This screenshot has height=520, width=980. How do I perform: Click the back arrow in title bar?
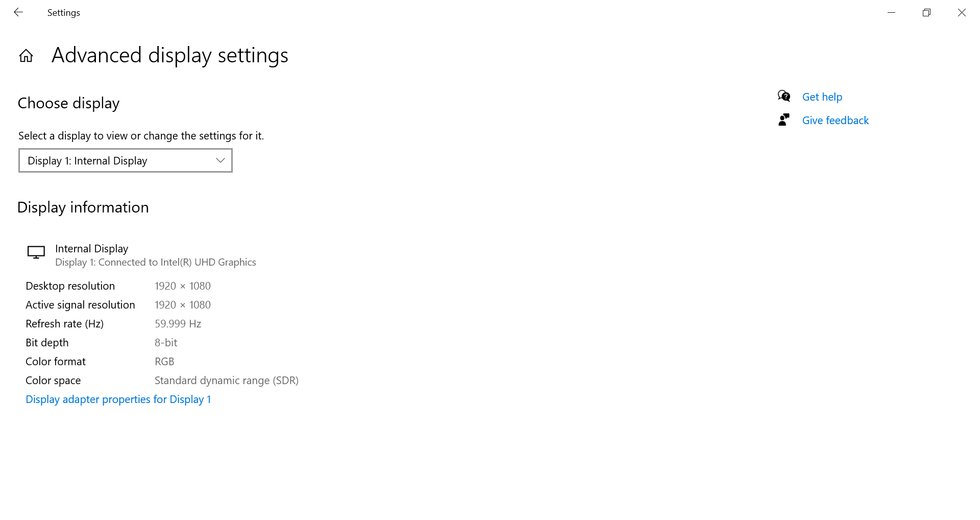(18, 12)
